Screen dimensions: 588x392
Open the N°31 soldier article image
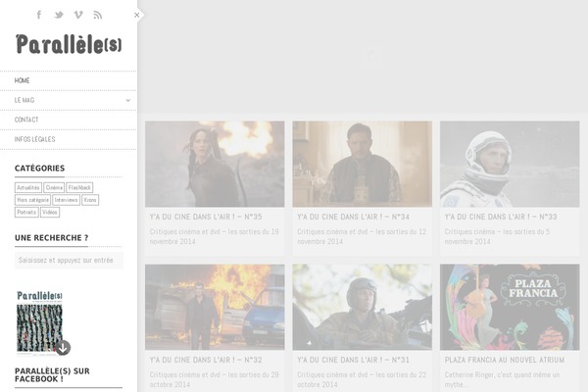[x=363, y=307]
